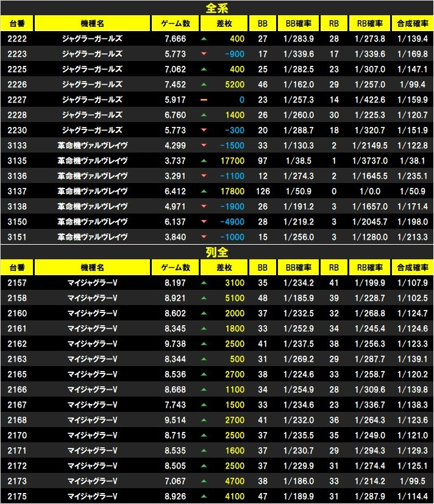This screenshot has width=434, height=504.
Task: Click combined probability 1/99.5
Action: pos(413,481)
